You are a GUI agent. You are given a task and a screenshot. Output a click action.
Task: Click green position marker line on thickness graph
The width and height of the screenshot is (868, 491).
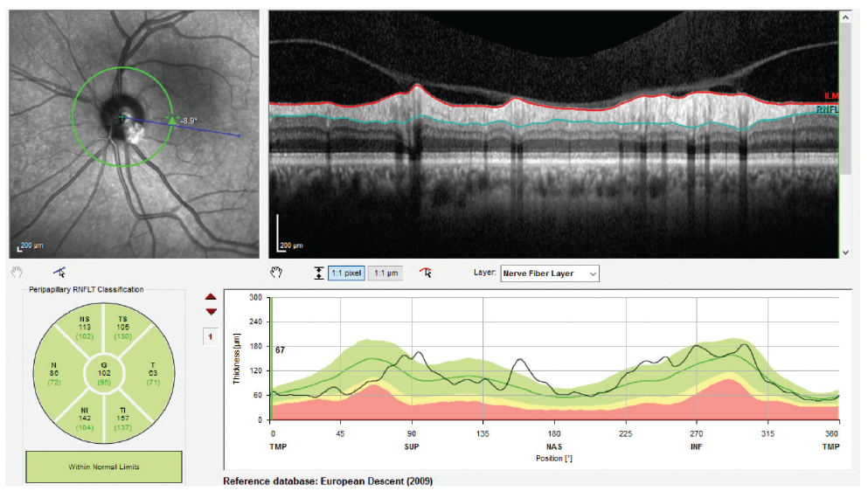272,359
